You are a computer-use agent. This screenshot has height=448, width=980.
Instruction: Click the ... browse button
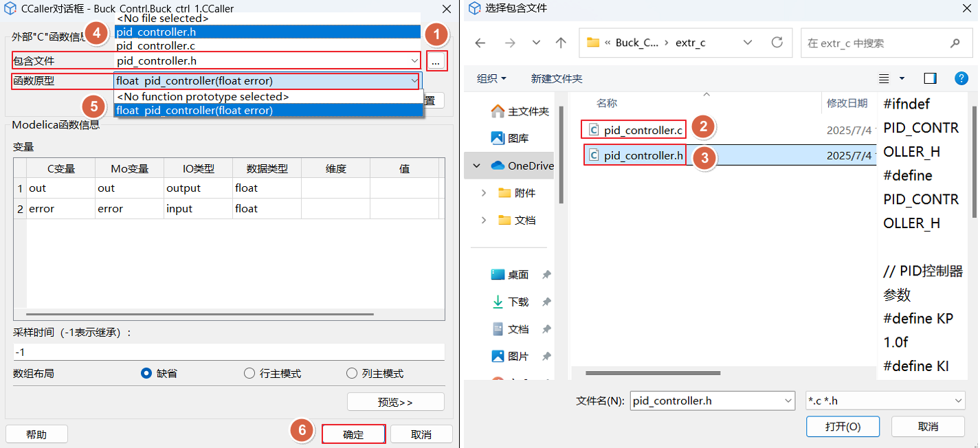coord(436,61)
